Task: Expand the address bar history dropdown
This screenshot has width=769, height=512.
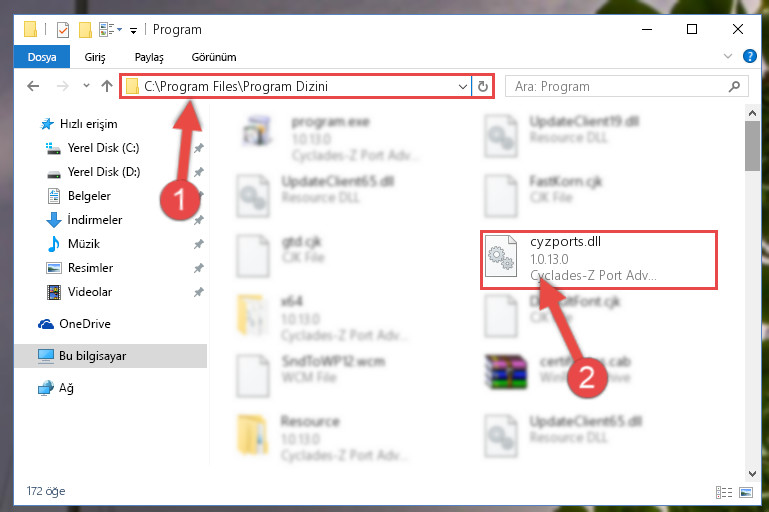Action: click(x=462, y=87)
